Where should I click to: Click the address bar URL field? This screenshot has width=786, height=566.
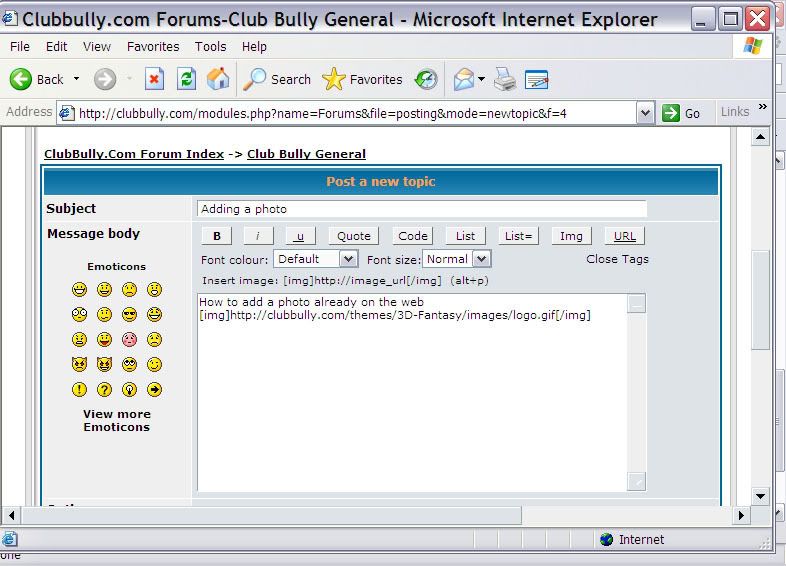tap(346, 113)
